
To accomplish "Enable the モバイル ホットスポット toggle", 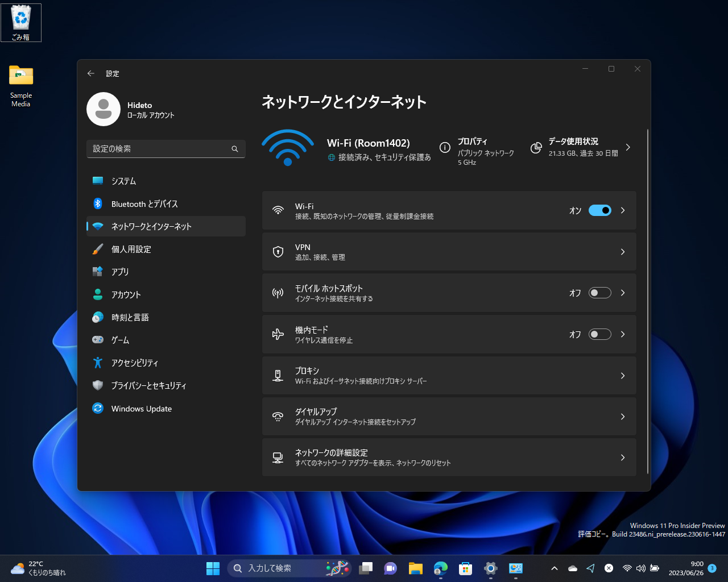I will pos(599,293).
